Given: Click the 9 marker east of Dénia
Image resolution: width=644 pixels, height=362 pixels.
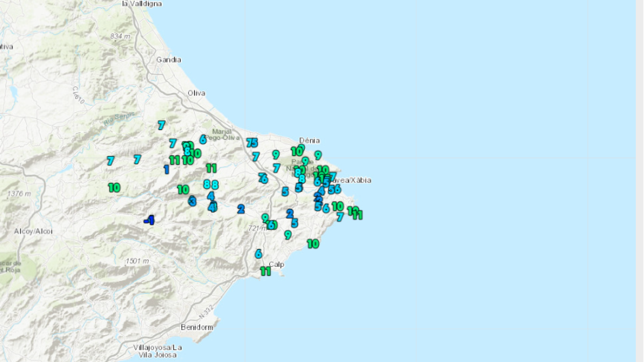Looking at the screenshot, I should pos(318,155).
